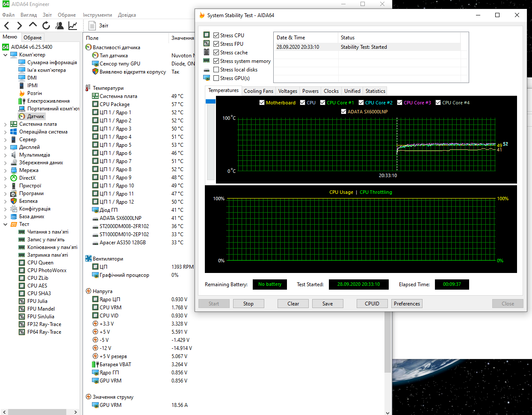Click the Stop button
Image resolution: width=532 pixels, height=415 pixels.
point(248,304)
